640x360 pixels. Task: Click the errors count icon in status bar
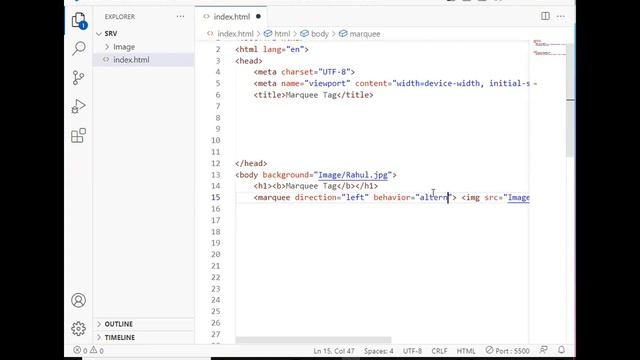(80, 351)
